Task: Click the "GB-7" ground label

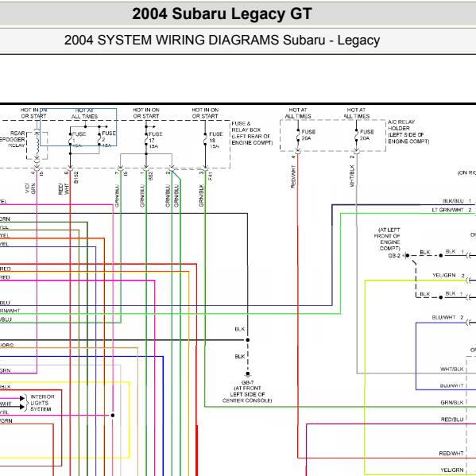Action: [x=247, y=382]
